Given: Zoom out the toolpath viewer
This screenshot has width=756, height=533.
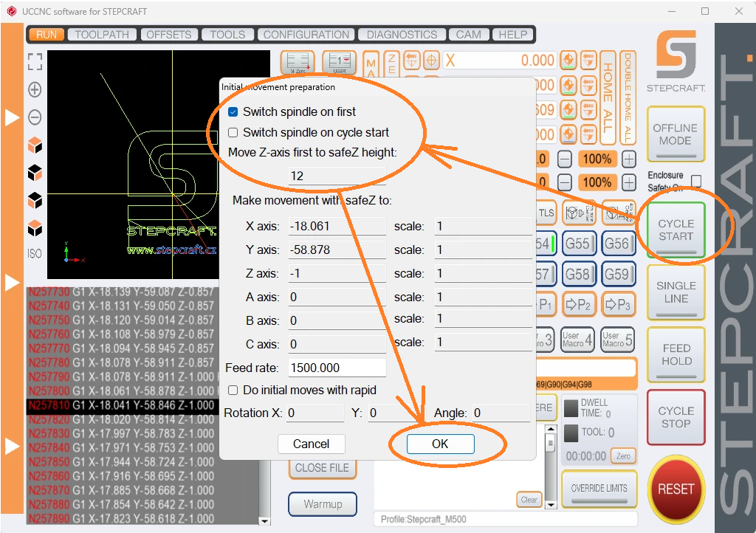Looking at the screenshot, I should pos(35,117).
